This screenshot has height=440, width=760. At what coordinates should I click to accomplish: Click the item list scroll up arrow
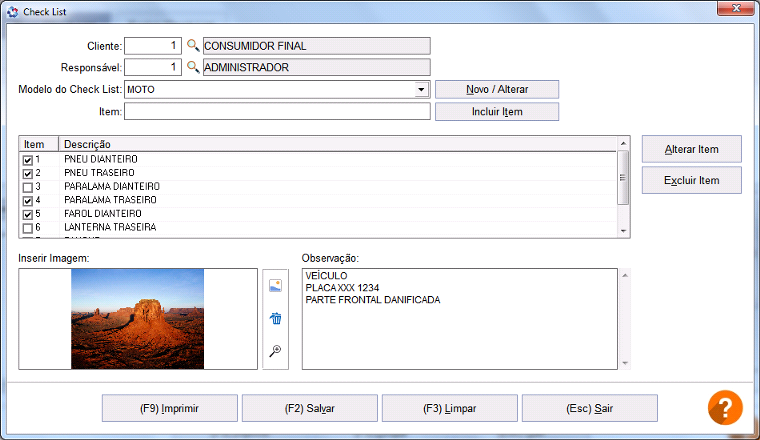[624, 143]
